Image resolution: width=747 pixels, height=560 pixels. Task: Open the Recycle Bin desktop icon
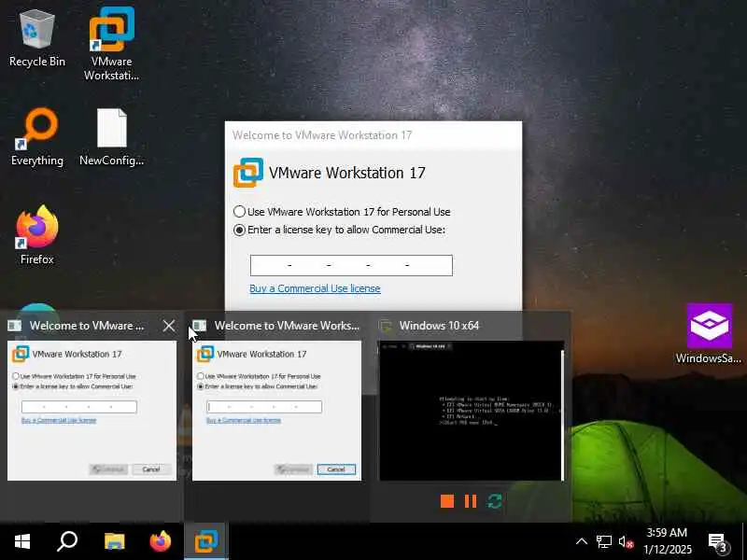[x=37, y=39]
